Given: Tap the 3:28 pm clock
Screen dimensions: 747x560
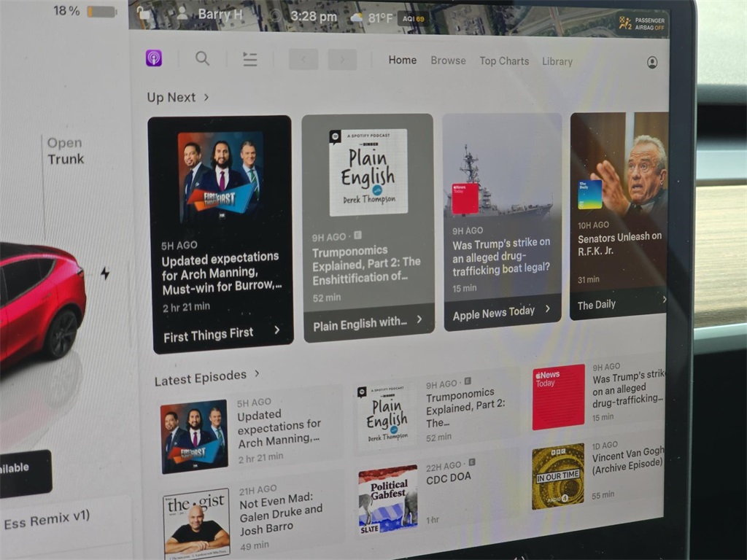Looking at the screenshot, I should point(314,17).
